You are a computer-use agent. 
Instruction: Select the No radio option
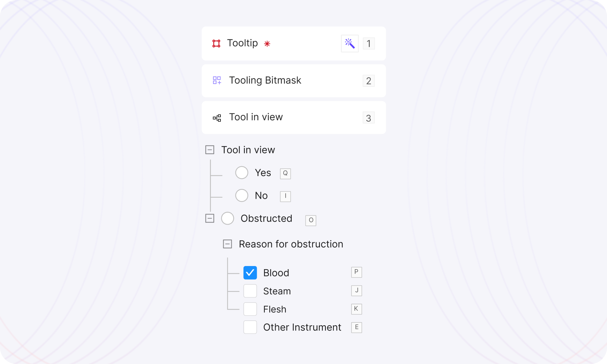tap(242, 196)
